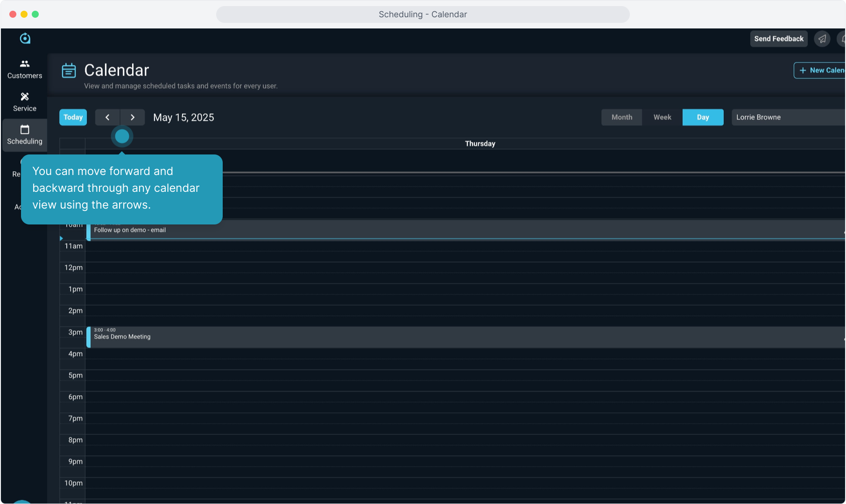The height and width of the screenshot is (504, 846).
Task: Jump to Today in the calendar
Action: coord(73,118)
